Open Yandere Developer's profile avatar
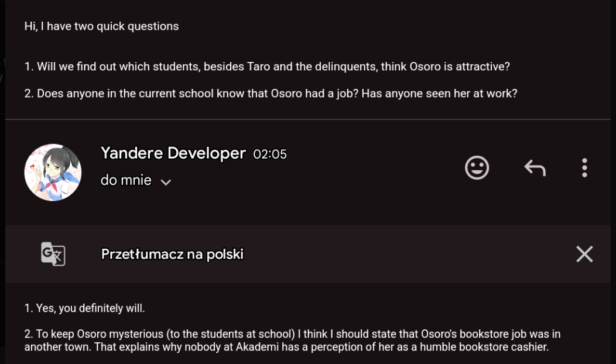Screen dimensions: 616x364 pos(53,173)
